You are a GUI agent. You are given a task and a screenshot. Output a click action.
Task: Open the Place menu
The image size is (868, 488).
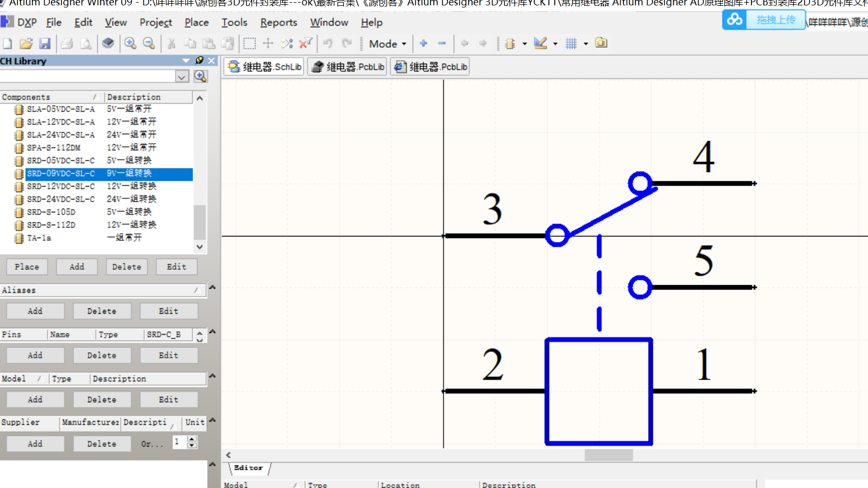(196, 23)
